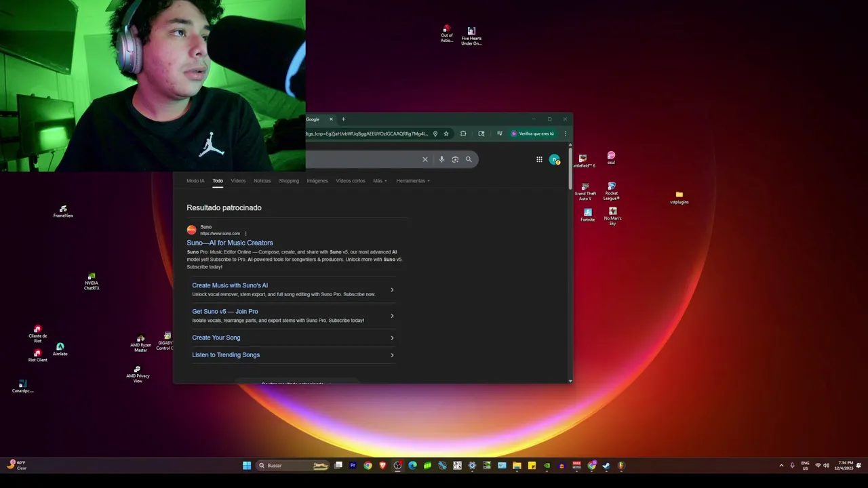The height and width of the screenshot is (488, 868).
Task: Expand the Get Suno v5 — Join Pro arrow
Action: 392,316
